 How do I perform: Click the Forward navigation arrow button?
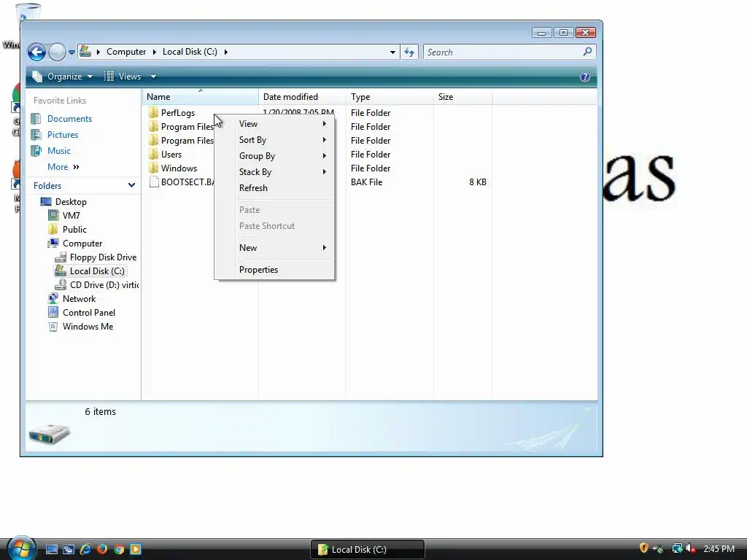click(x=57, y=52)
